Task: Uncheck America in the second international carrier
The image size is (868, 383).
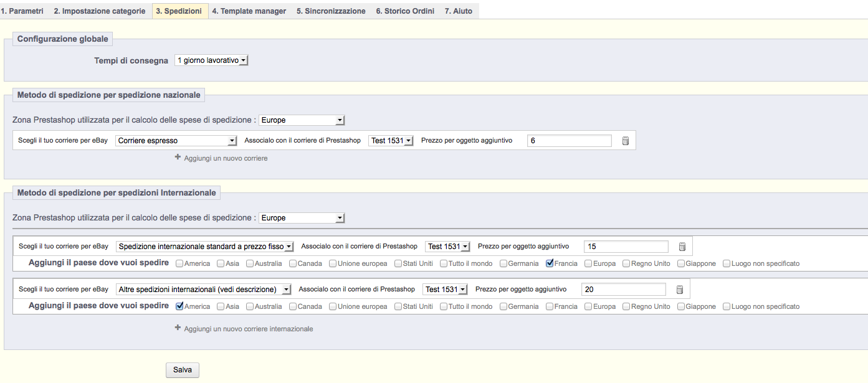Action: pyautogui.click(x=180, y=306)
